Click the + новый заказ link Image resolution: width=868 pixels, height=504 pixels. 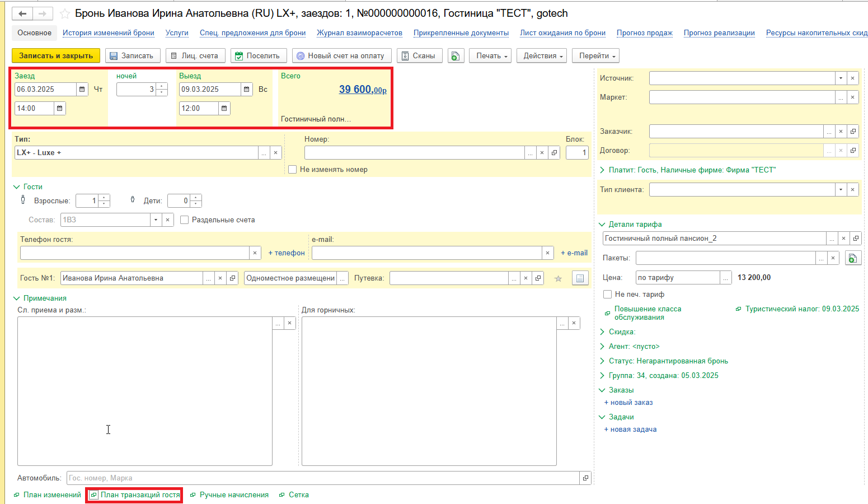(628, 402)
